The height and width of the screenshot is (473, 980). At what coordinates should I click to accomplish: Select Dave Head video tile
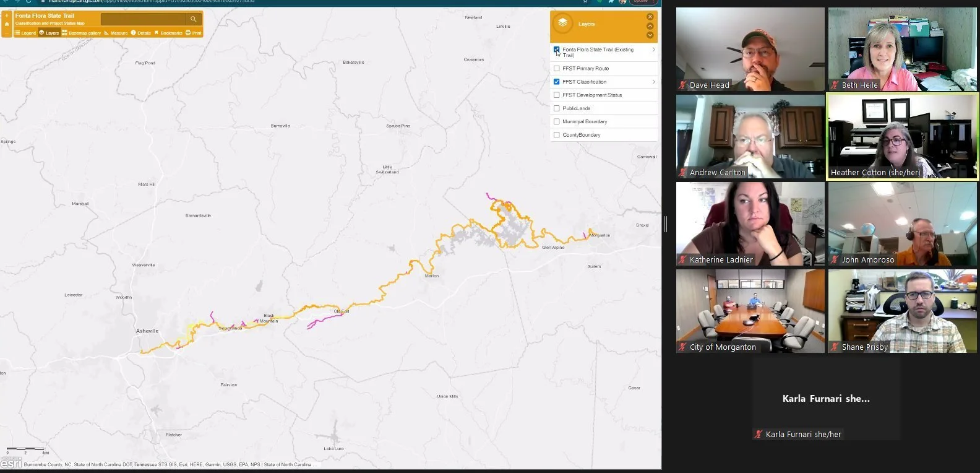[x=750, y=50]
